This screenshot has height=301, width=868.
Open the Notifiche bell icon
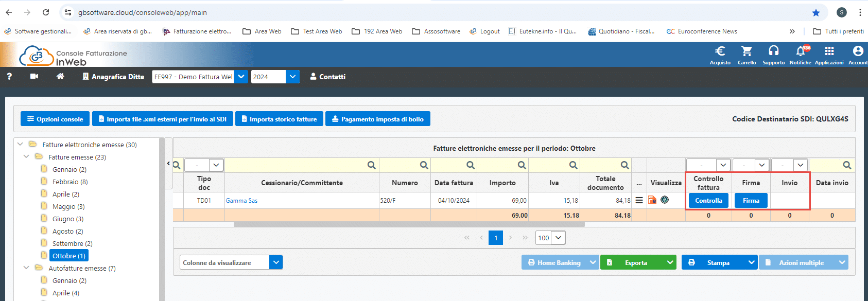(x=801, y=51)
